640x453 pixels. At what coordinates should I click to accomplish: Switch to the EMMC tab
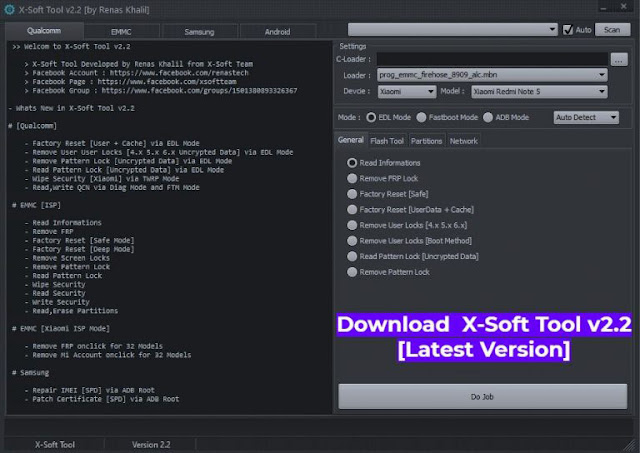(x=121, y=32)
